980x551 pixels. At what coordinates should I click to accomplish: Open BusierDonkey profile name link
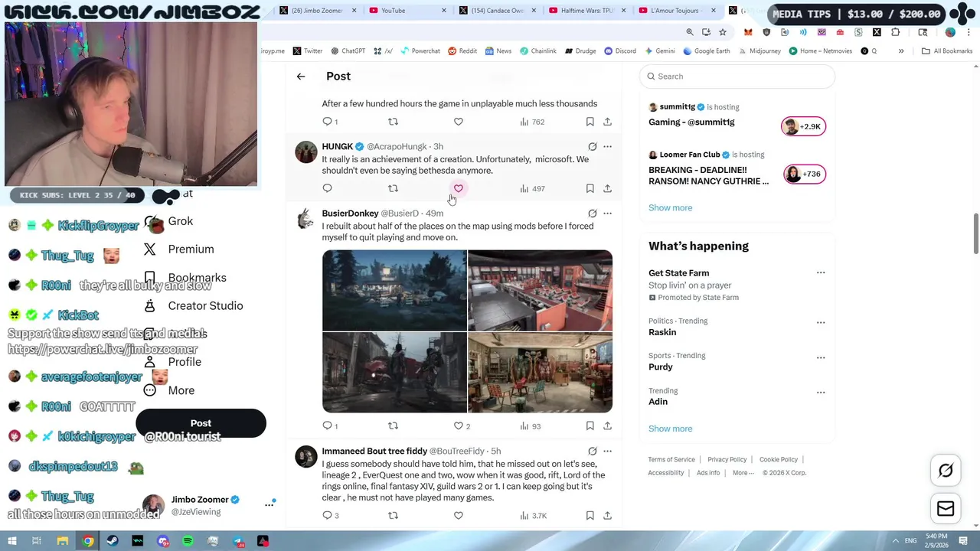350,214
